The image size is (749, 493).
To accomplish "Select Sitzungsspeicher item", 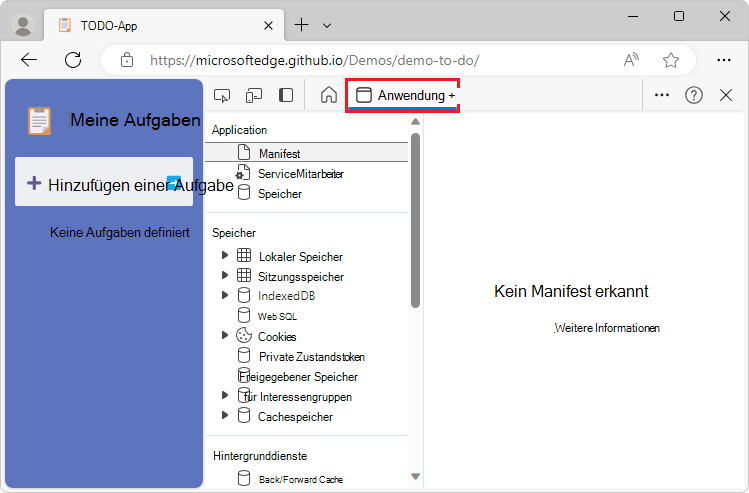I will pyautogui.click(x=300, y=277).
